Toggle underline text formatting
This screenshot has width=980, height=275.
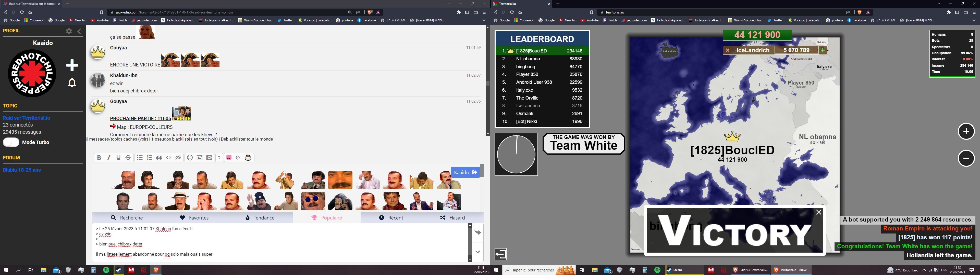(x=118, y=158)
